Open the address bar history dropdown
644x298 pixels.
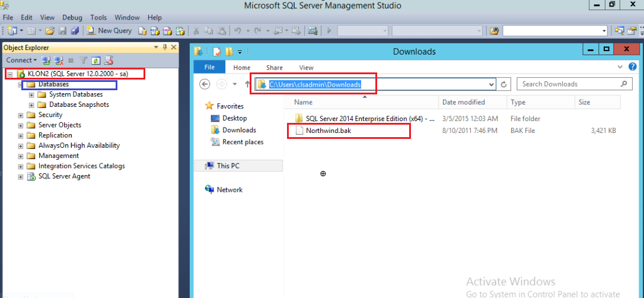point(491,84)
